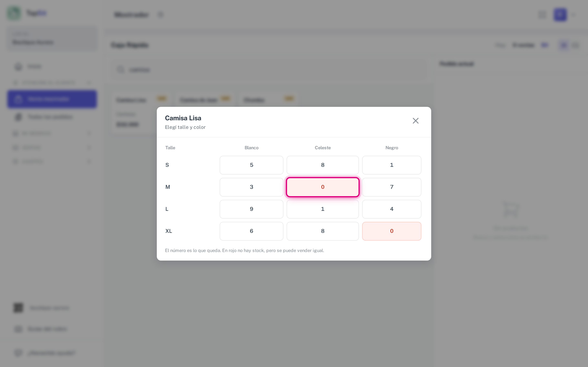The image size is (588, 367).
Task: Select size S in Blanco
Action: (x=251, y=165)
